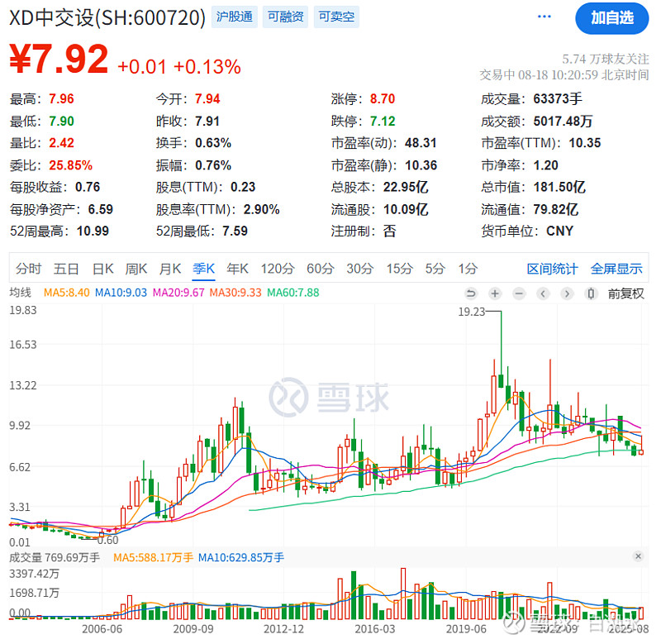
Task: Select the 周K tab
Action: click(136, 269)
